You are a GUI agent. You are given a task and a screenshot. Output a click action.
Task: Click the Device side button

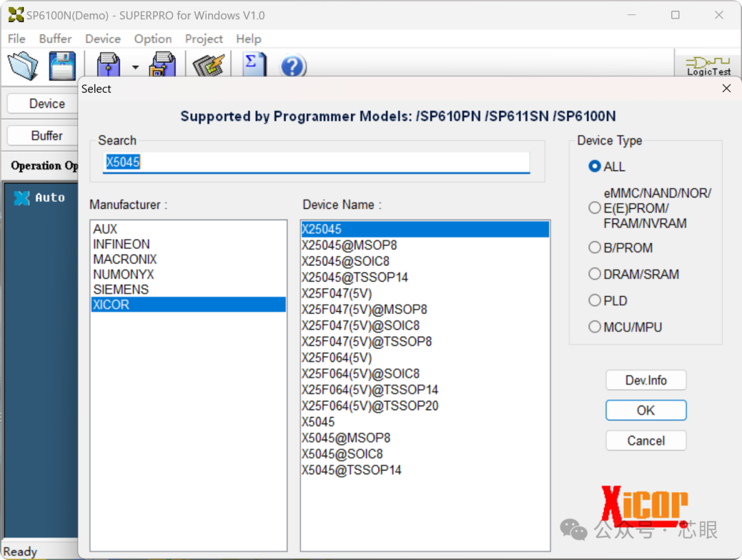click(x=43, y=104)
